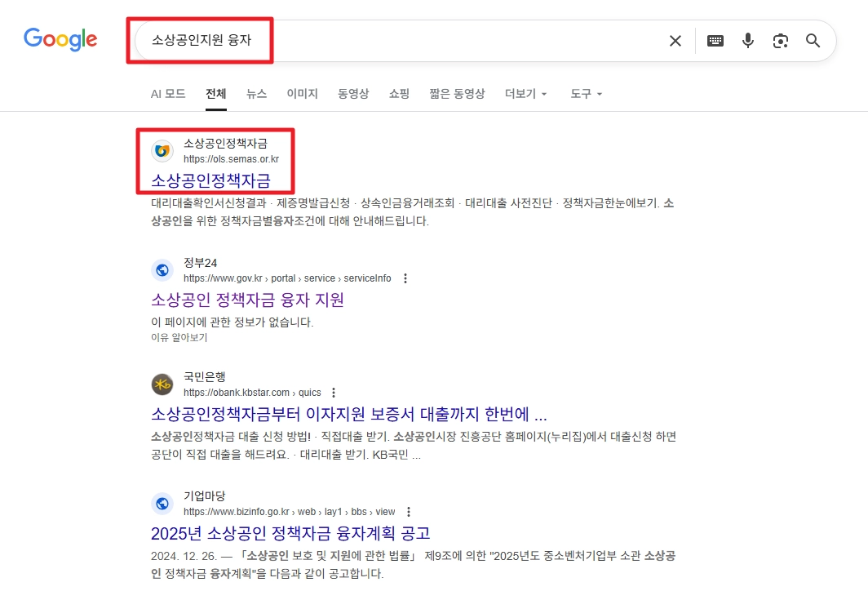Click inside the search input field
This screenshot has width=868, height=600.
coord(367,40)
